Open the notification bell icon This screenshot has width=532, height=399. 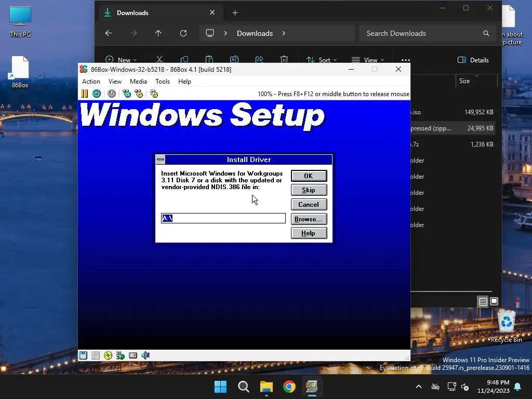point(518,387)
